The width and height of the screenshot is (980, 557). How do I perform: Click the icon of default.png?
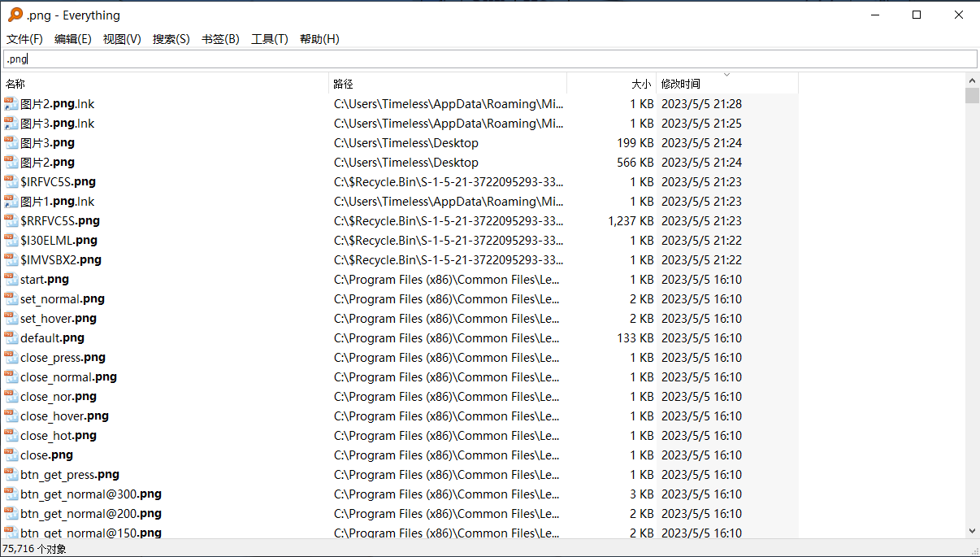coord(11,337)
